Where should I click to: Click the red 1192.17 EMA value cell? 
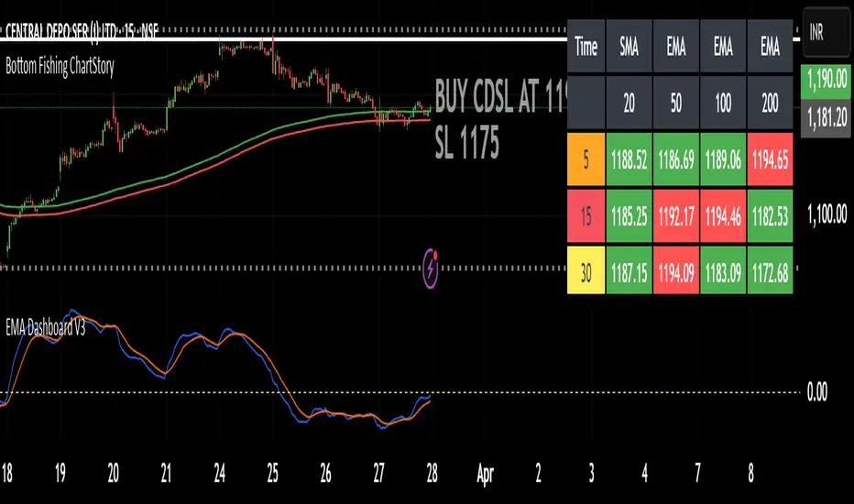676,216
